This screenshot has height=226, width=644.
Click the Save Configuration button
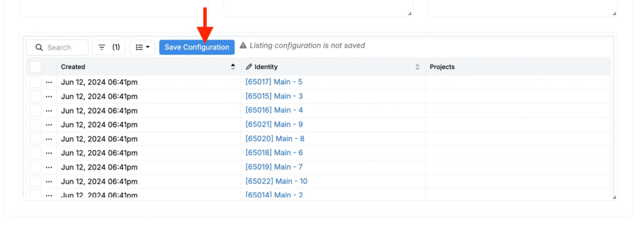tap(197, 47)
